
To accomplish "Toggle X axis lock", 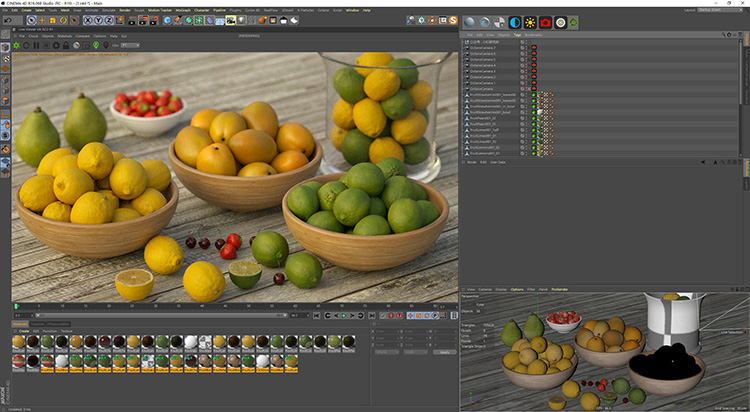I will [88, 20].
